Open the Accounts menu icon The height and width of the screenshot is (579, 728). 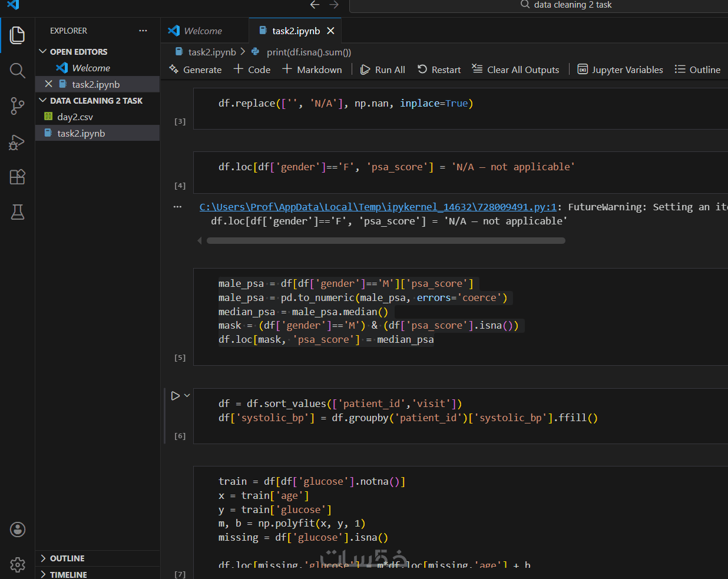[18, 530]
